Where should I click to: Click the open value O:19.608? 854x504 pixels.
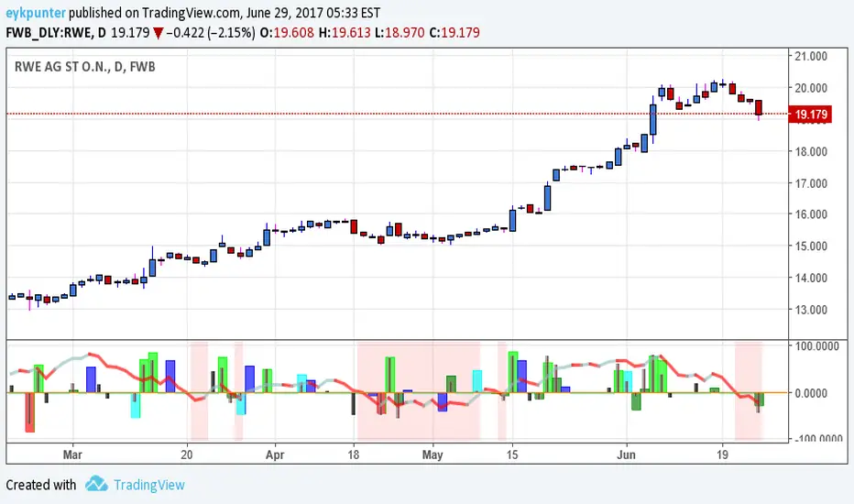(x=287, y=33)
